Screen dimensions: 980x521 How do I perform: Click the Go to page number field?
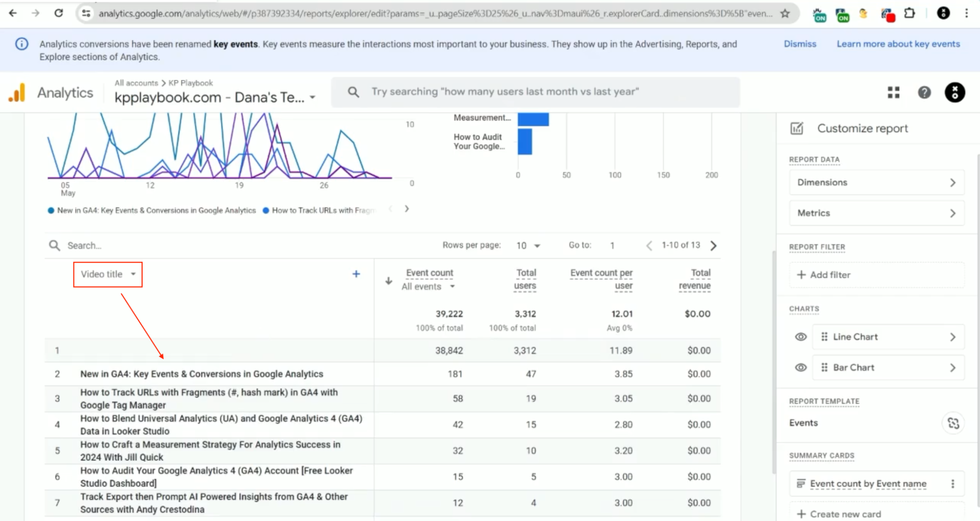click(613, 246)
